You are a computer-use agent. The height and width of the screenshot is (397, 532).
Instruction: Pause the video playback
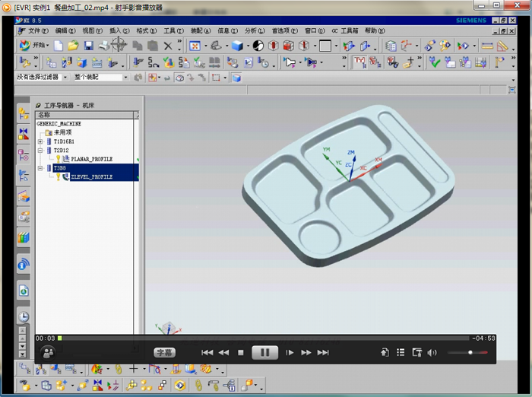(x=265, y=352)
